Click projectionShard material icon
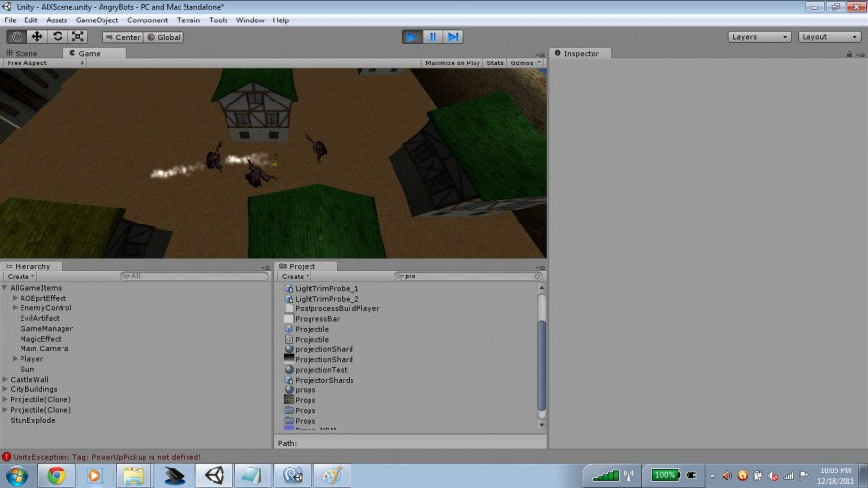The height and width of the screenshot is (488, 868). click(288, 349)
